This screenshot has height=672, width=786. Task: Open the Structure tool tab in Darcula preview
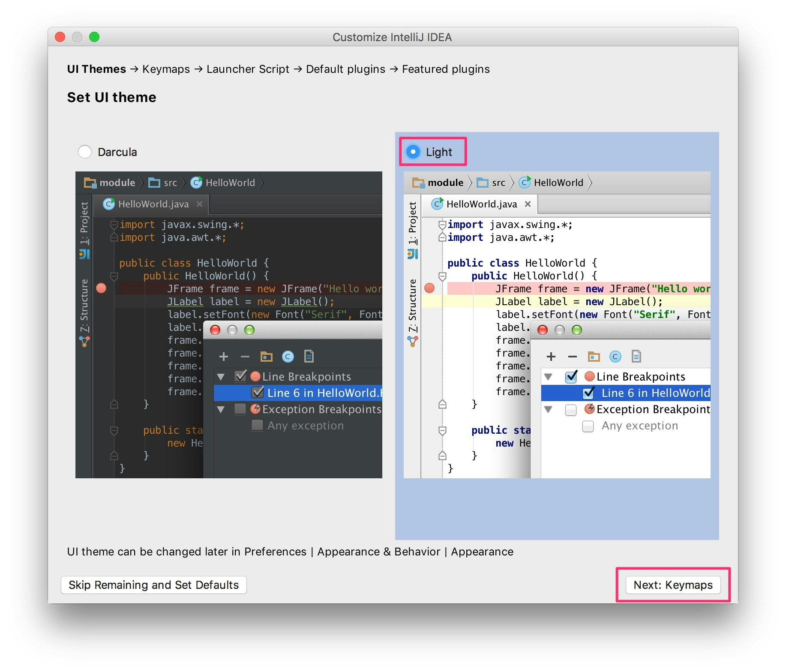84,313
